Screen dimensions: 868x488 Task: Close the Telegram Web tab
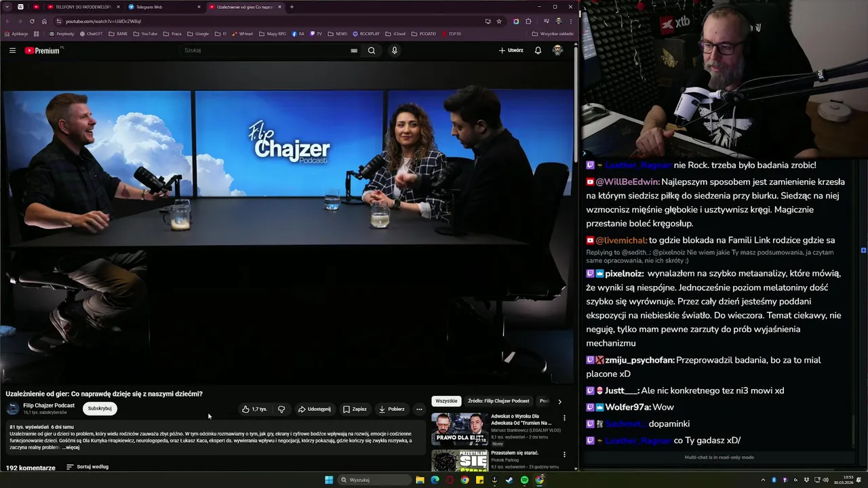(199, 7)
